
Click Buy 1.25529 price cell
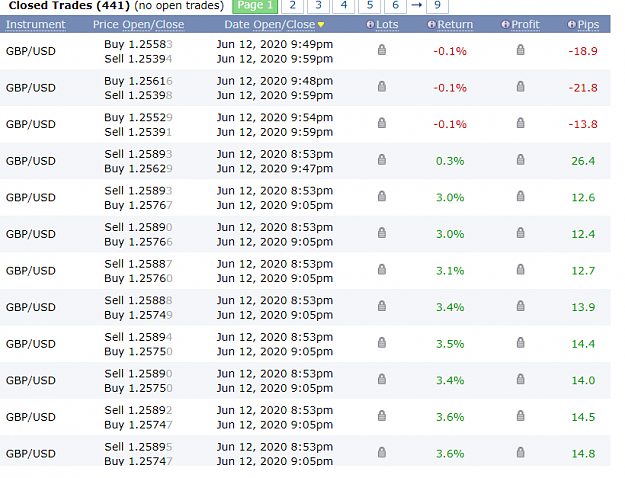(x=138, y=118)
